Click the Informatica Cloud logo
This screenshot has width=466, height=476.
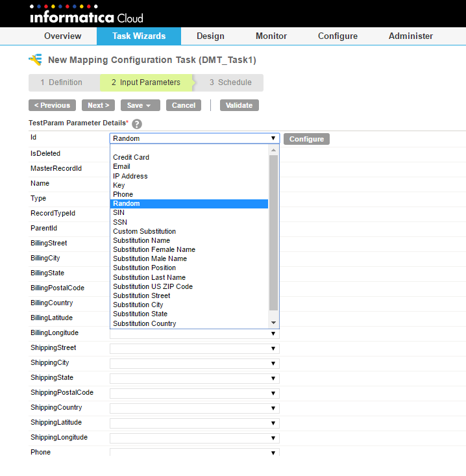86,14
